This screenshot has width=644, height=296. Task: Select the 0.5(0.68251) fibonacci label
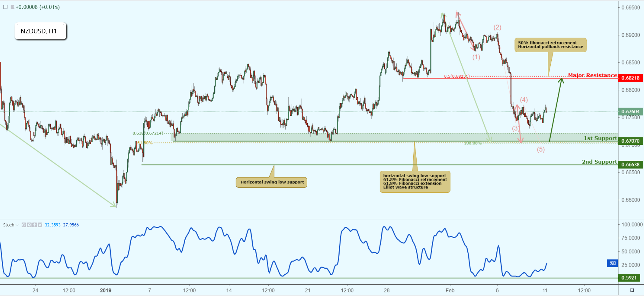tap(457, 76)
